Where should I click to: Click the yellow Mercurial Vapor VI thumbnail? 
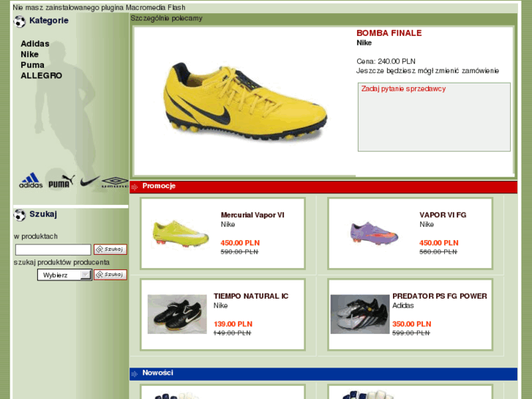pos(180,234)
